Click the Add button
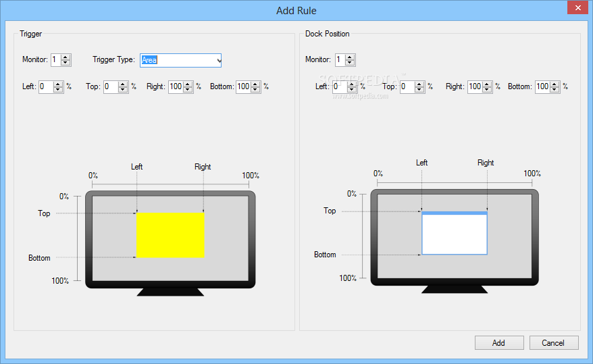593x364 pixels. pos(499,343)
